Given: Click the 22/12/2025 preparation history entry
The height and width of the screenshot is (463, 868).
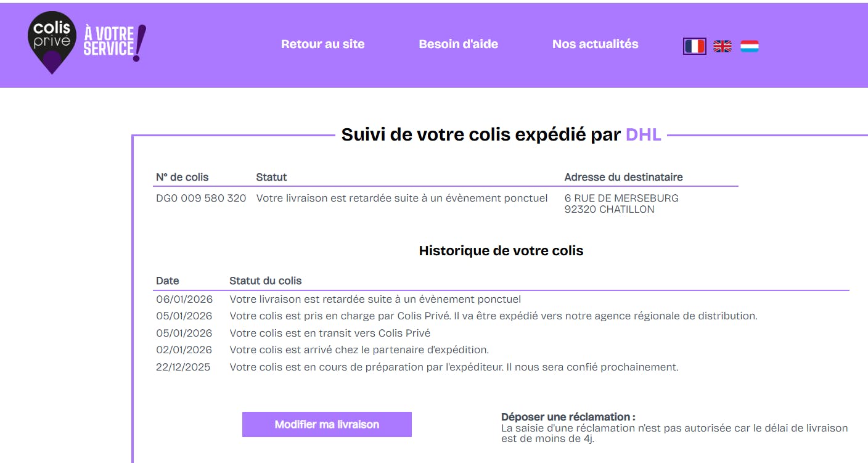Looking at the screenshot, I should click(454, 367).
